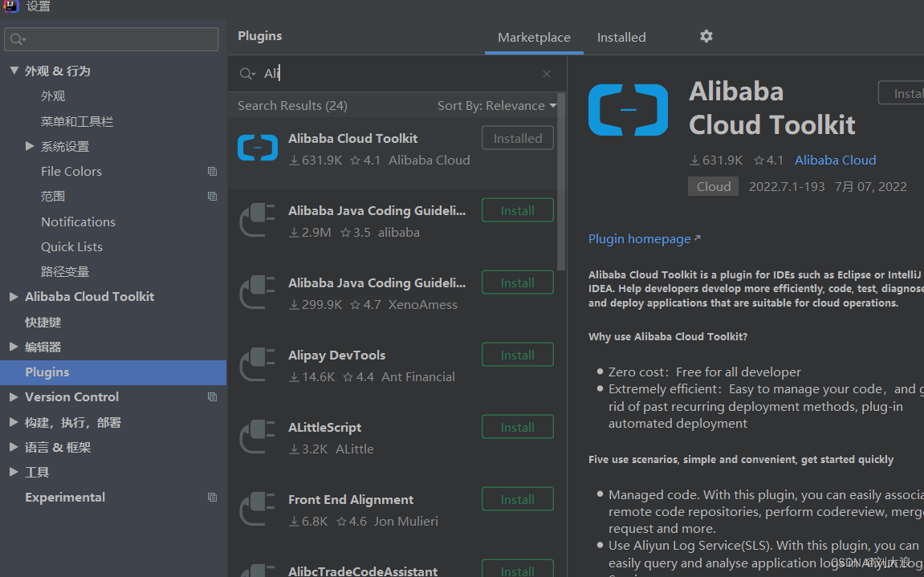Expand the 系统设置 node
The width and height of the screenshot is (924, 577).
click(x=30, y=145)
